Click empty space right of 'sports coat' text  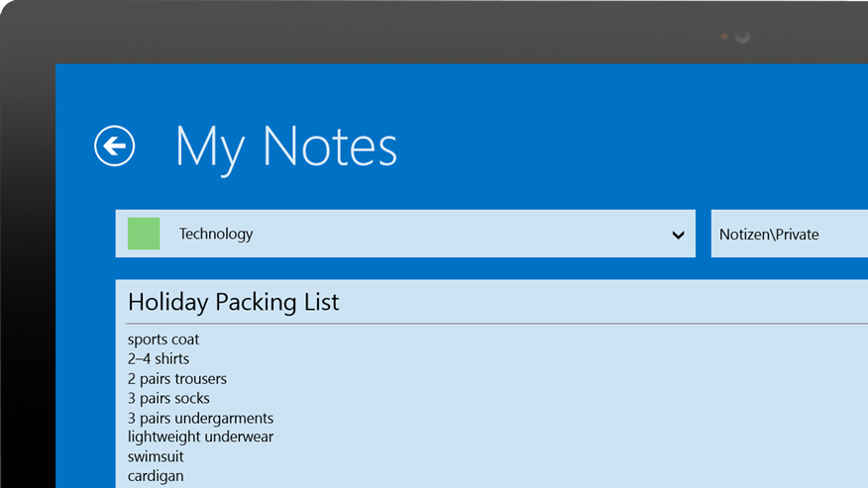(x=495, y=340)
